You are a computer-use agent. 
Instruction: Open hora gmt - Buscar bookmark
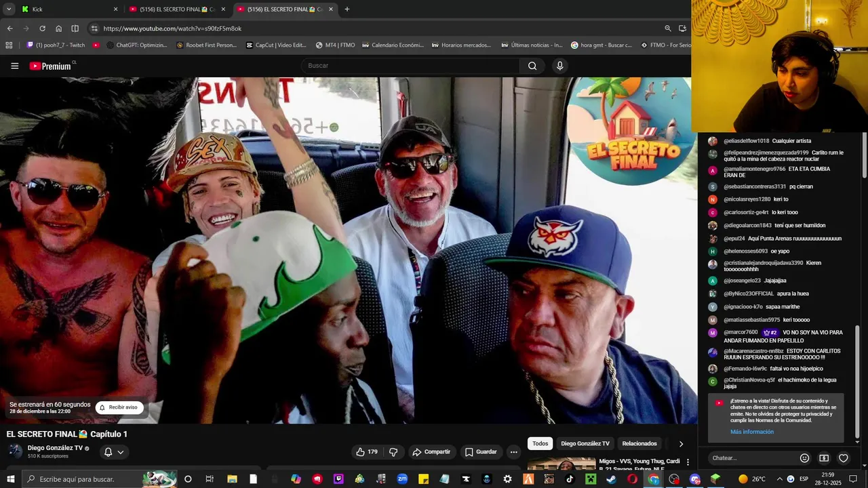pyautogui.click(x=601, y=45)
